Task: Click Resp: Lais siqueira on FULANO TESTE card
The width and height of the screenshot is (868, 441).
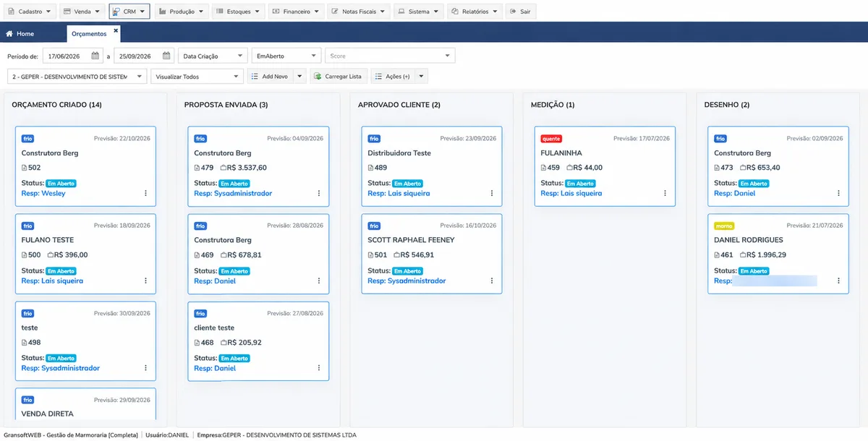Action: point(52,281)
